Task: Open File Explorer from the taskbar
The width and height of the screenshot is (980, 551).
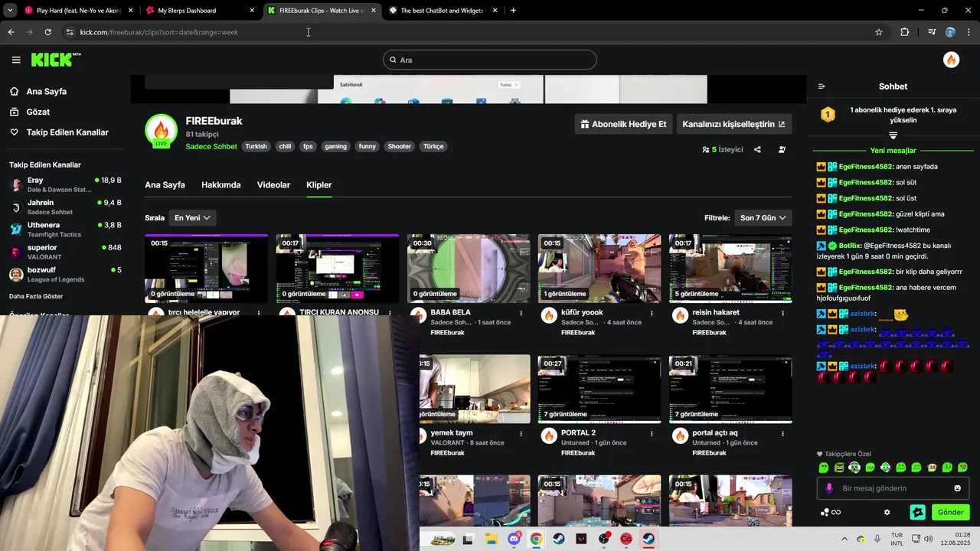Action: pyautogui.click(x=491, y=539)
